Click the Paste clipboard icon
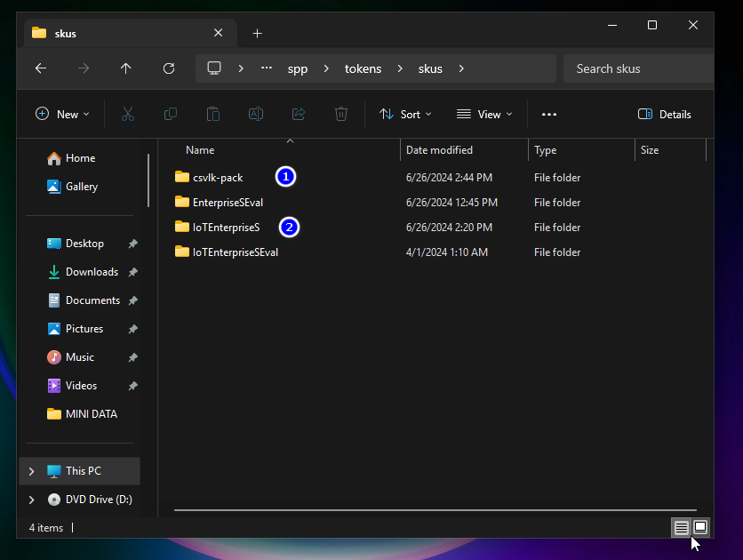Viewport: 743px width, 560px height. pyautogui.click(x=213, y=114)
